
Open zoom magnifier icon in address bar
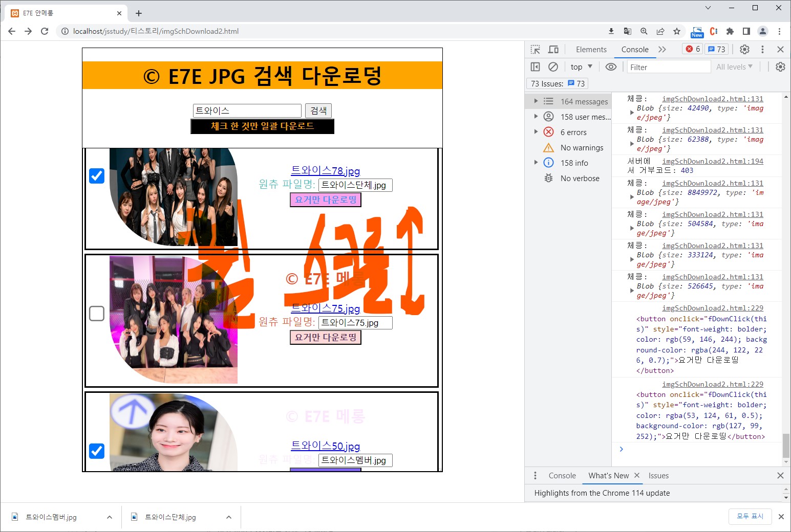(644, 31)
